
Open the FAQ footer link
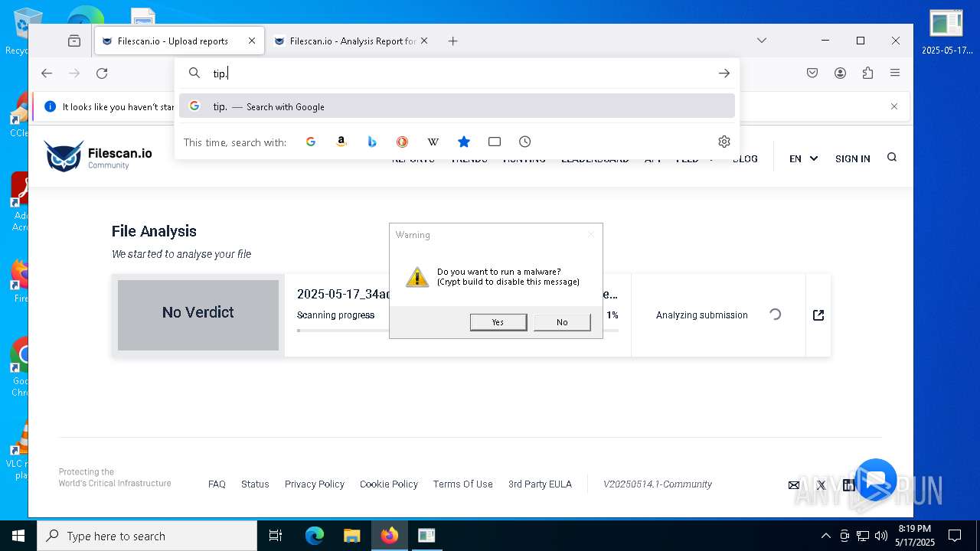tap(217, 484)
